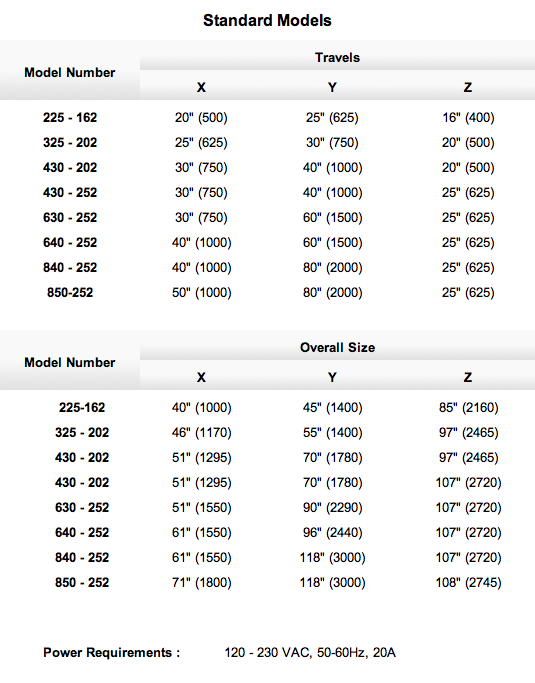Click the 30" (750) Y travel for 325 - 202
This screenshot has width=535, height=683.
coord(332,142)
